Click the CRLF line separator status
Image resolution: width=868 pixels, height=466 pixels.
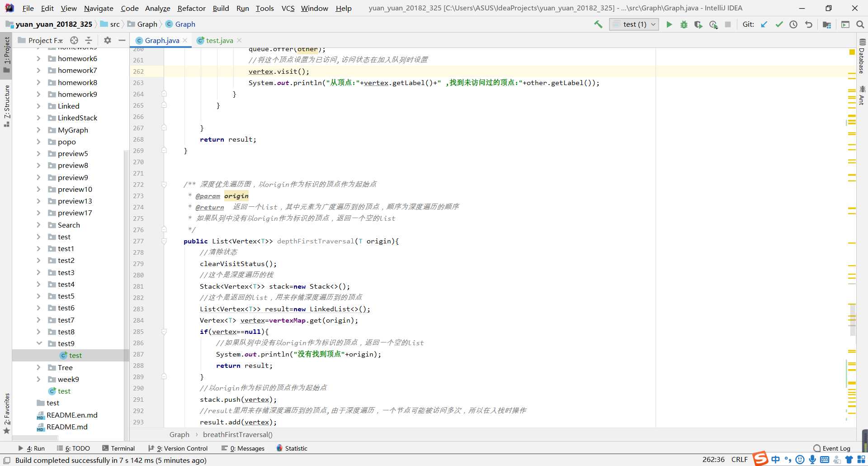(740, 460)
